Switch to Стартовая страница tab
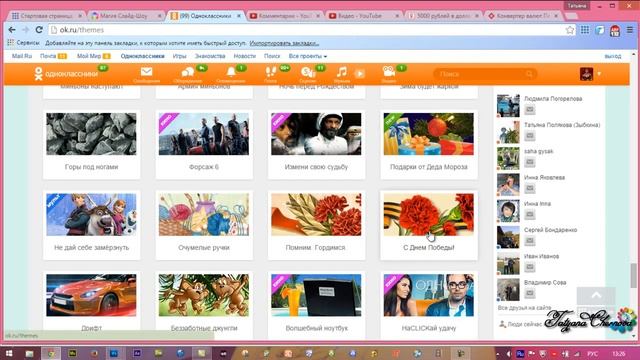The image size is (640, 360). point(46,16)
